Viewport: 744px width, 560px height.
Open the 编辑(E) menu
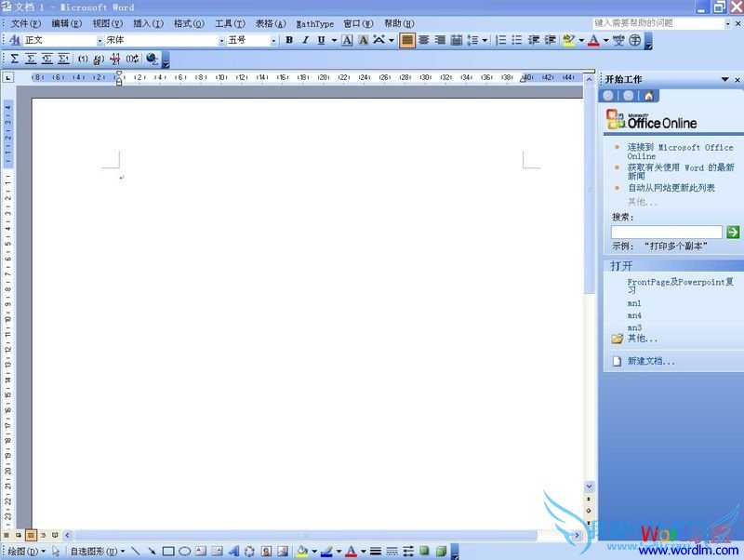(x=66, y=23)
